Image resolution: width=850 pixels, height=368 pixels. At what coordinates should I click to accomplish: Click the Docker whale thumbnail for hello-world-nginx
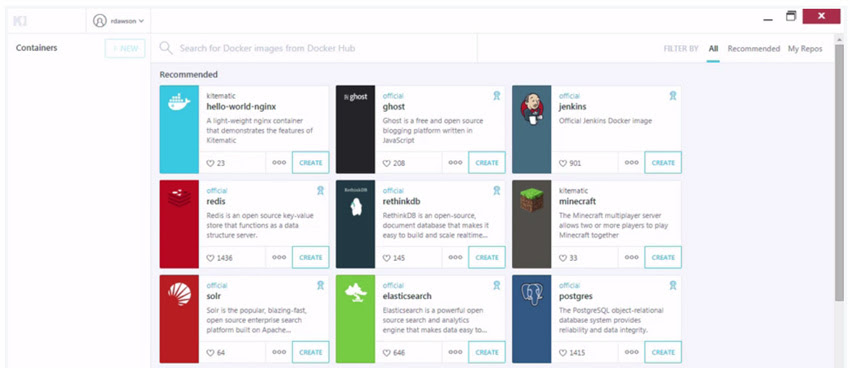[x=179, y=130]
